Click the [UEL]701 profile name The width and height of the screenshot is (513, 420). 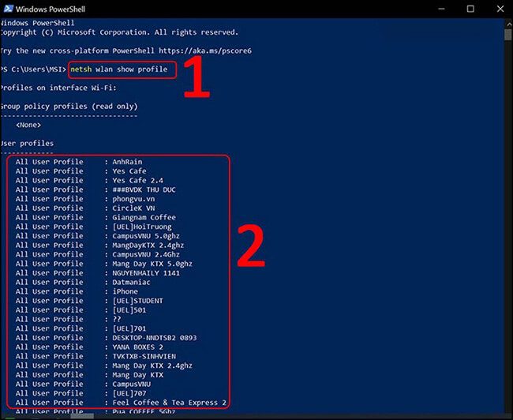(129, 328)
